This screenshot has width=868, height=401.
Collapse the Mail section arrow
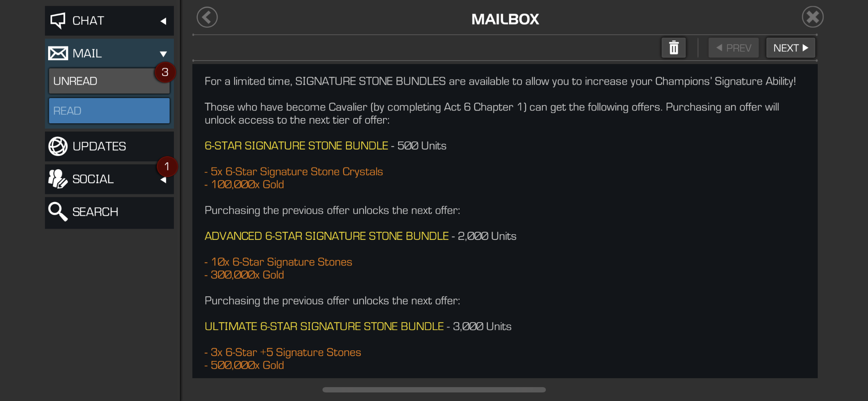(x=164, y=54)
